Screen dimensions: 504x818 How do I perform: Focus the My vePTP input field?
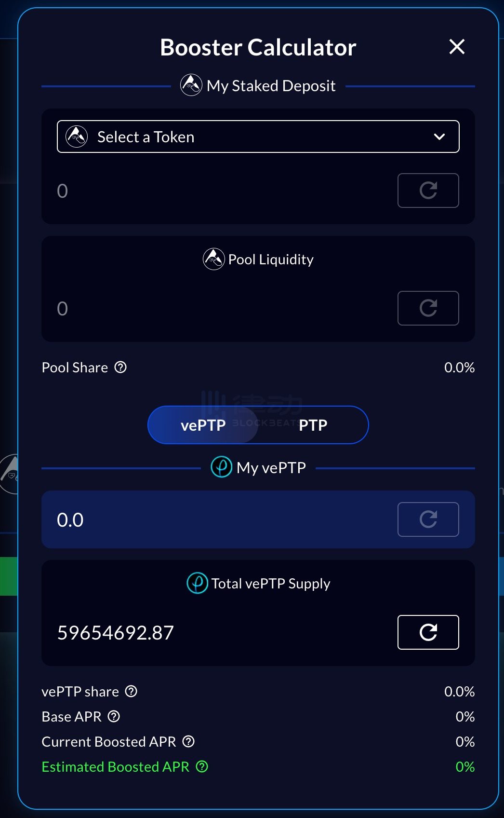tap(222, 519)
